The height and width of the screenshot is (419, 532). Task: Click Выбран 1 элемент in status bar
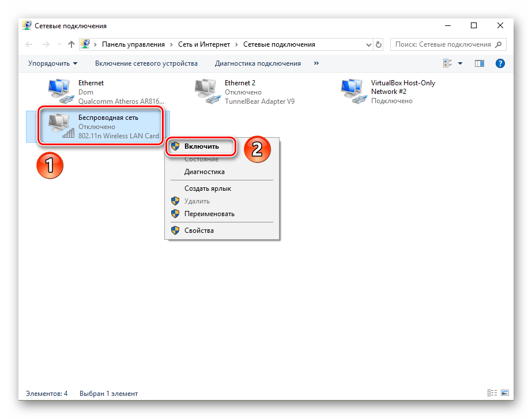coord(108,393)
